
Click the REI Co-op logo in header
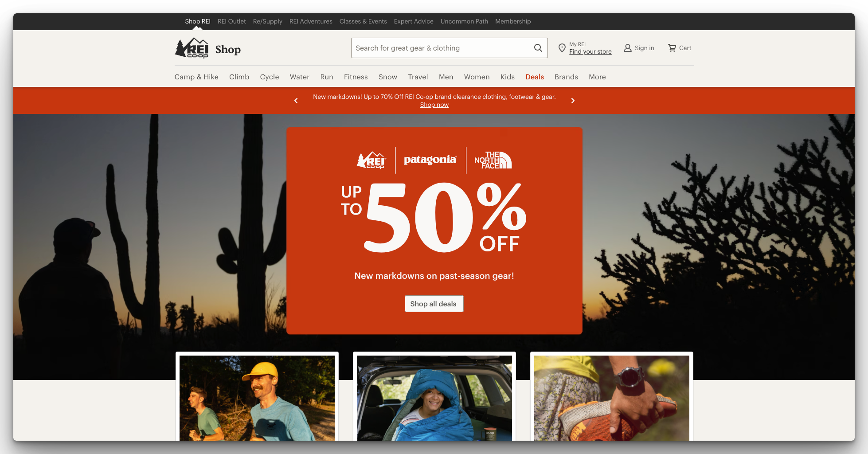(x=192, y=48)
